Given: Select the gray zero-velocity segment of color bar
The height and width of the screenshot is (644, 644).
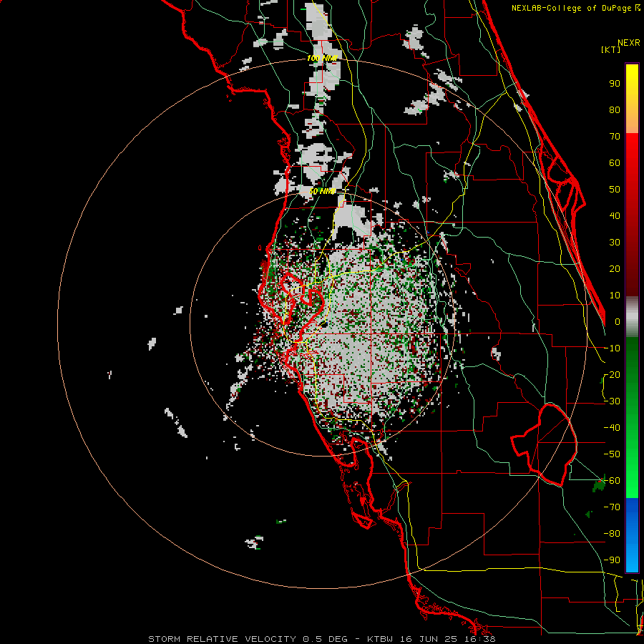Looking at the screenshot, I should [632, 317].
